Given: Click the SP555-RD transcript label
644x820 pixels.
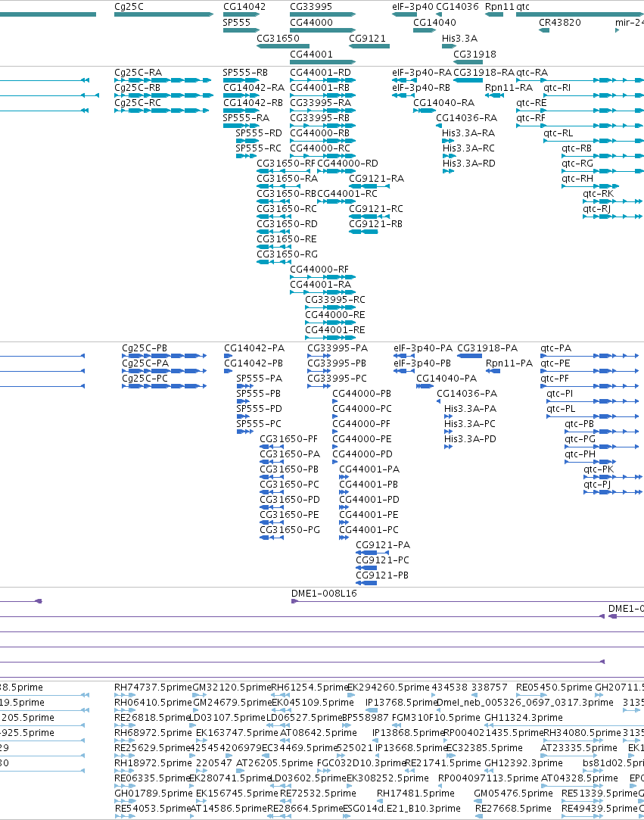Looking at the screenshot, I should [259, 133].
